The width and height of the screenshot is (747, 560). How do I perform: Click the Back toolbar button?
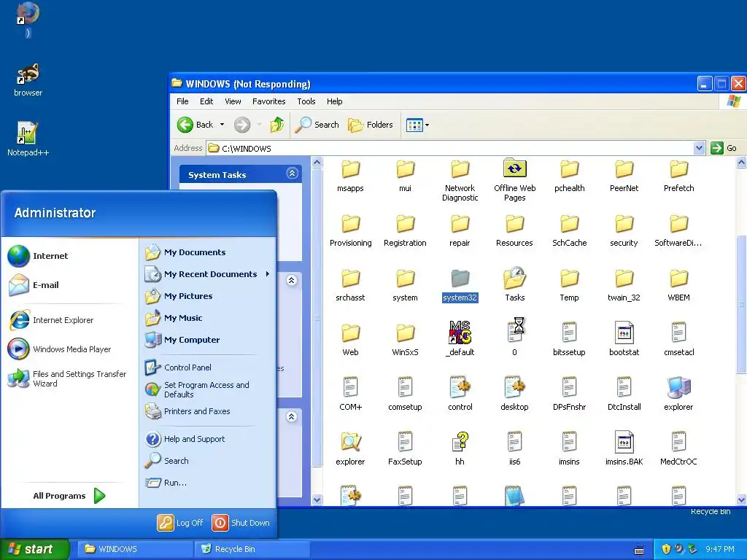(196, 125)
